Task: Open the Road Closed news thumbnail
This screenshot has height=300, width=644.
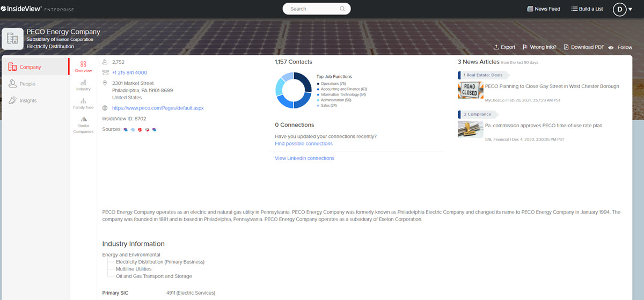Action: pos(470,90)
